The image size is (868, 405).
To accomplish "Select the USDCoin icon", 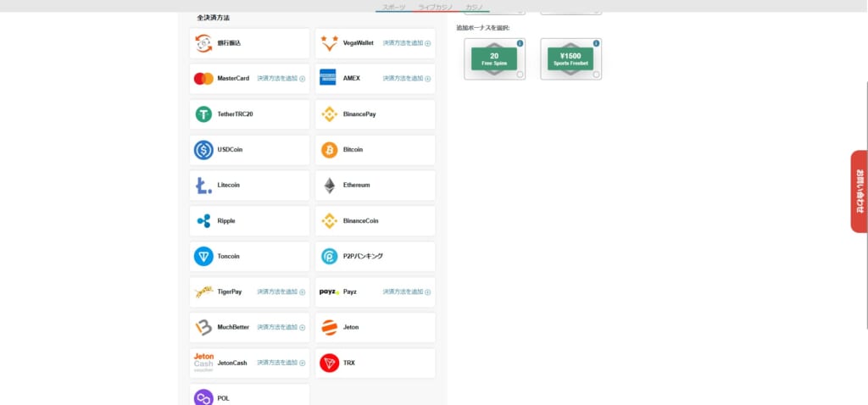I will 203,150.
